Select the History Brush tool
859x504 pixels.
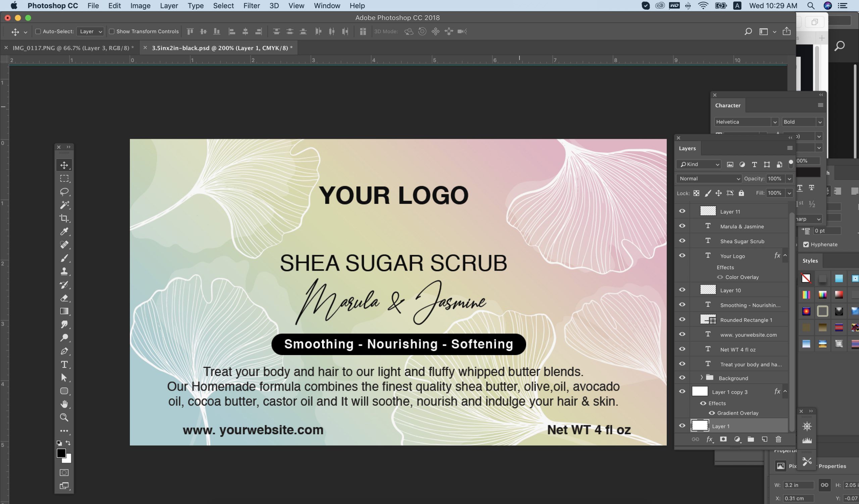coord(64,285)
